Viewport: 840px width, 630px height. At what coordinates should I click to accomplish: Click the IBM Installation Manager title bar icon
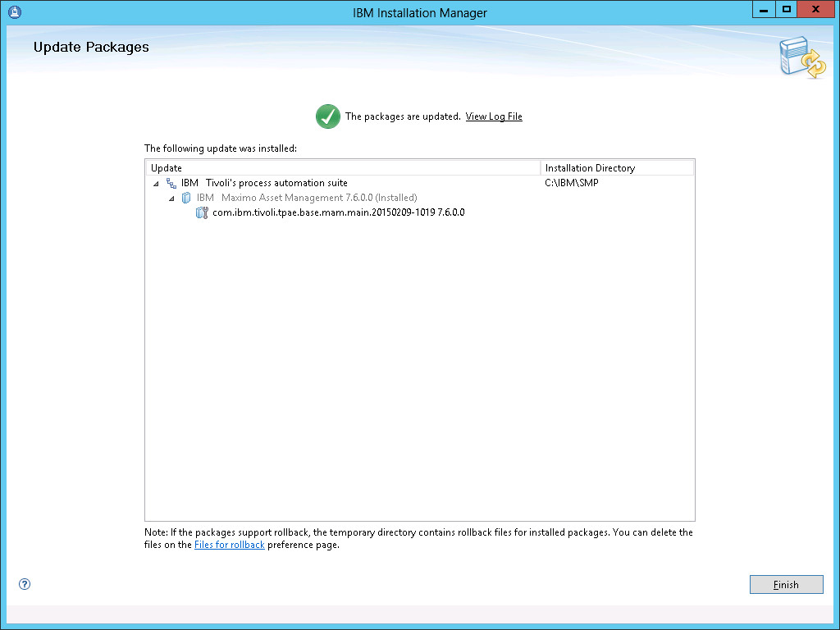[x=15, y=11]
